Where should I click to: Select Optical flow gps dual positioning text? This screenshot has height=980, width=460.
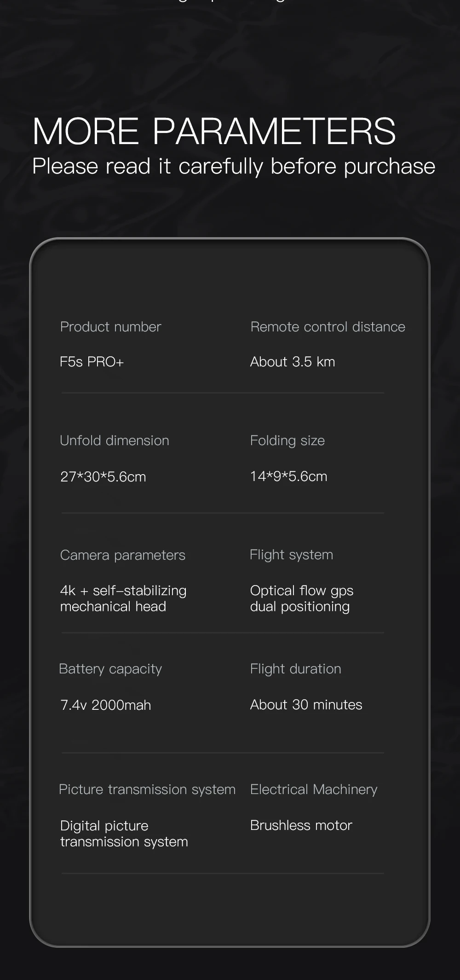click(x=302, y=598)
